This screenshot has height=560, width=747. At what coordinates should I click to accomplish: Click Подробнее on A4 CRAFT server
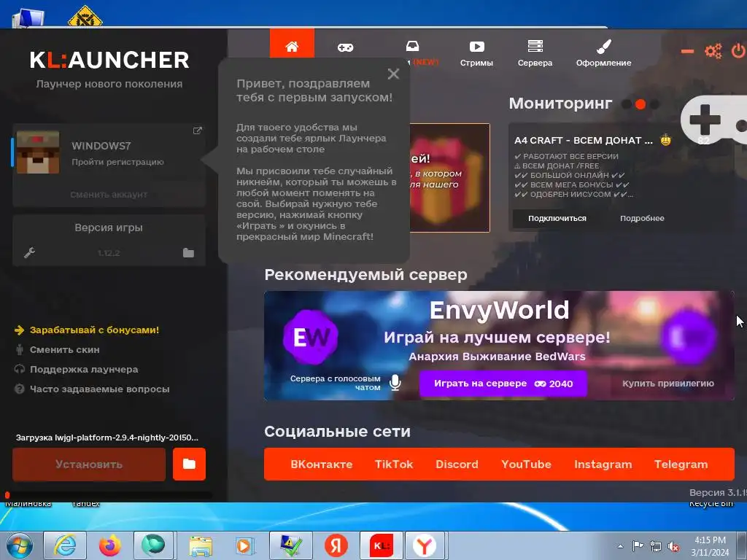[x=642, y=218]
